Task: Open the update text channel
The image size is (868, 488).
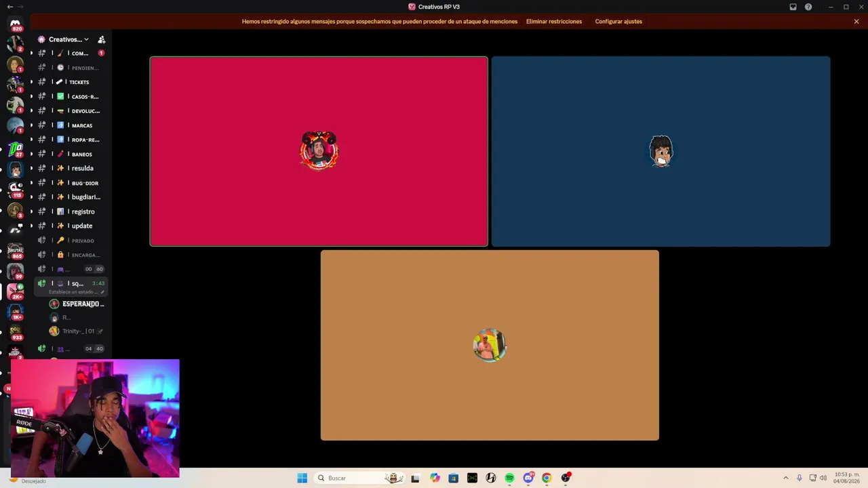Action: tap(71, 226)
